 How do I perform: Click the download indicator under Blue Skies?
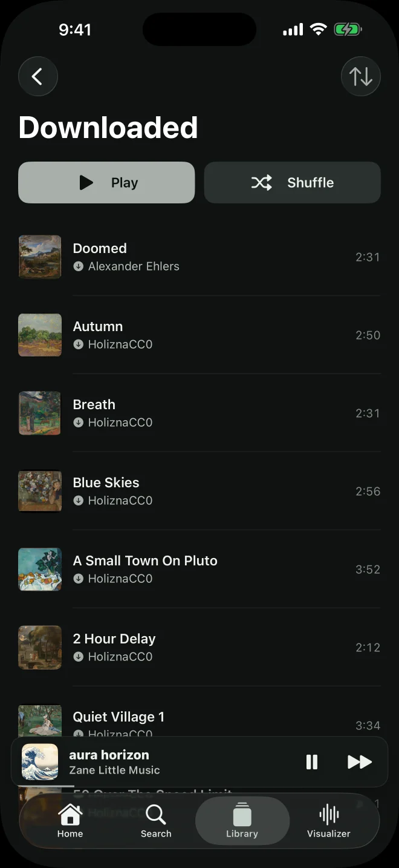(78, 501)
